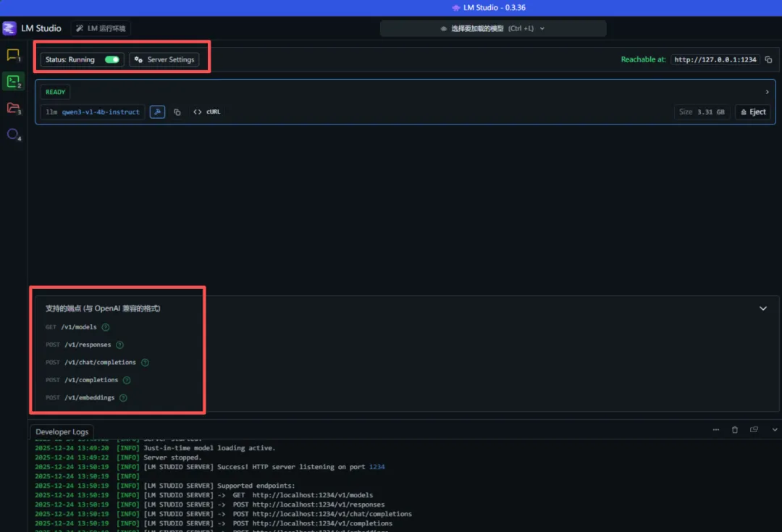Click the /v1/responses endpoint text
782x532 pixels.
tap(88, 345)
